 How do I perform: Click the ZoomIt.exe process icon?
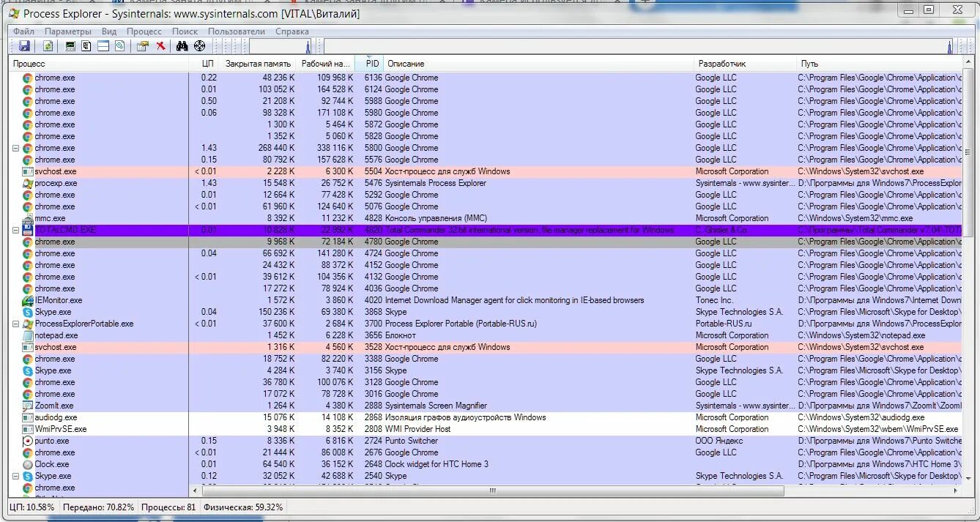point(28,406)
